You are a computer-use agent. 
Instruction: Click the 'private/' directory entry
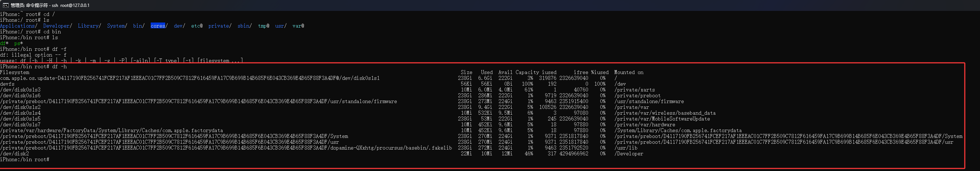[x=220, y=26]
